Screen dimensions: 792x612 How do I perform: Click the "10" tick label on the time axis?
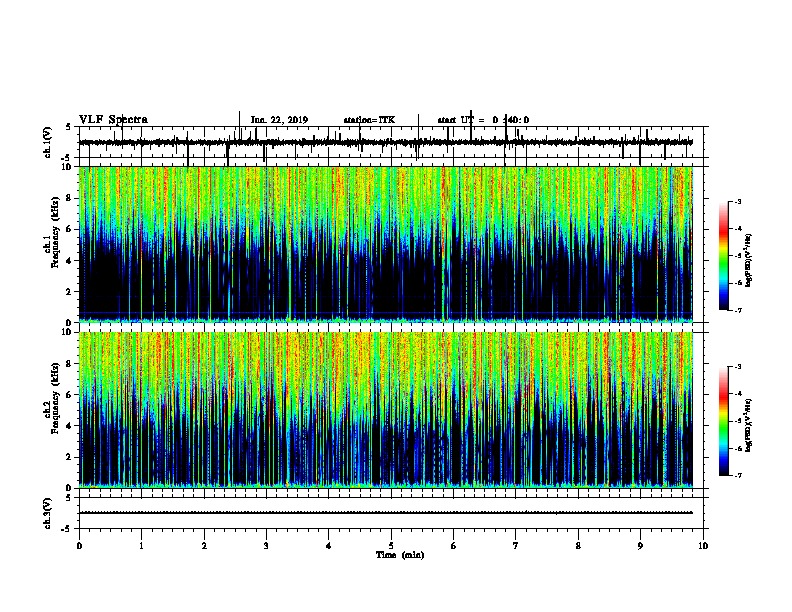(703, 546)
